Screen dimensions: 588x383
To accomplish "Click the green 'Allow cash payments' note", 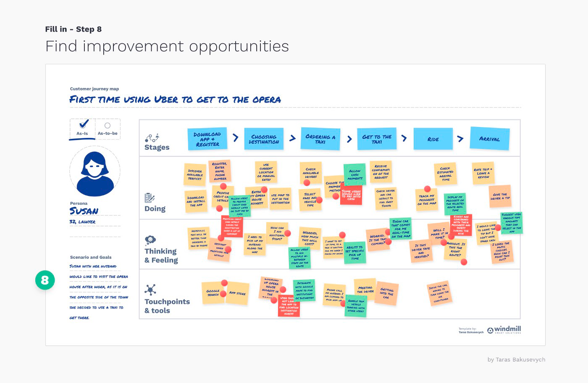I will click(x=355, y=175).
